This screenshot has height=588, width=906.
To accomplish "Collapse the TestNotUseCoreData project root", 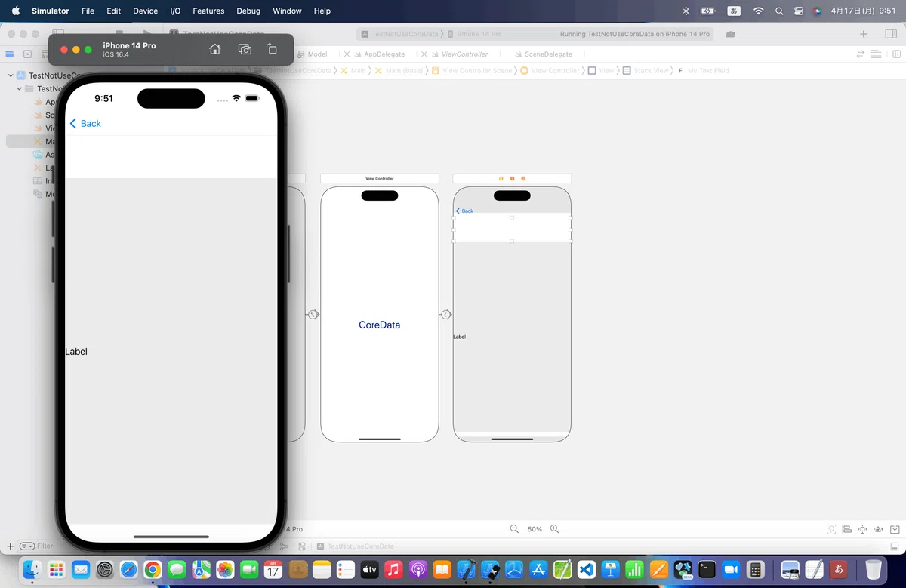I will tap(11, 75).
